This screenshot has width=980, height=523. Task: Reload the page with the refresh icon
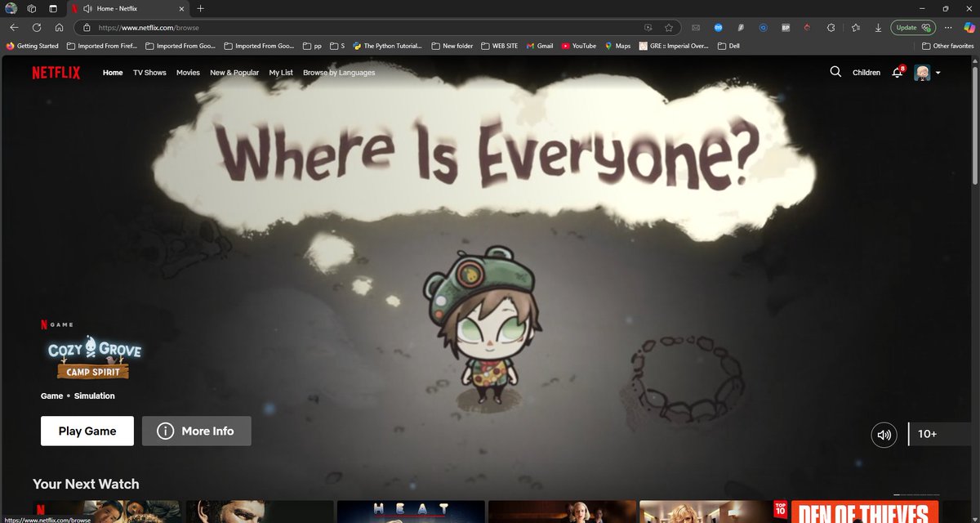[x=37, y=27]
